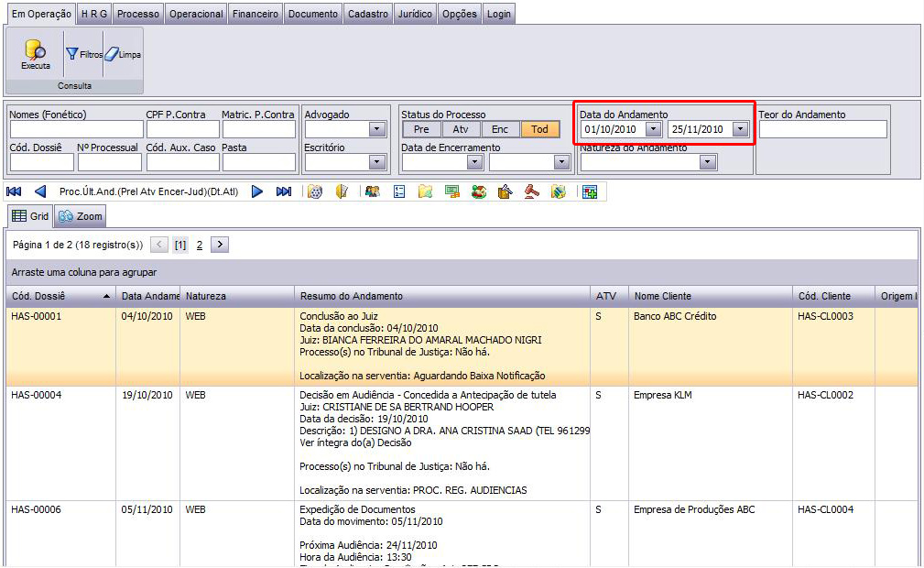Open the Opções tab

(460, 14)
